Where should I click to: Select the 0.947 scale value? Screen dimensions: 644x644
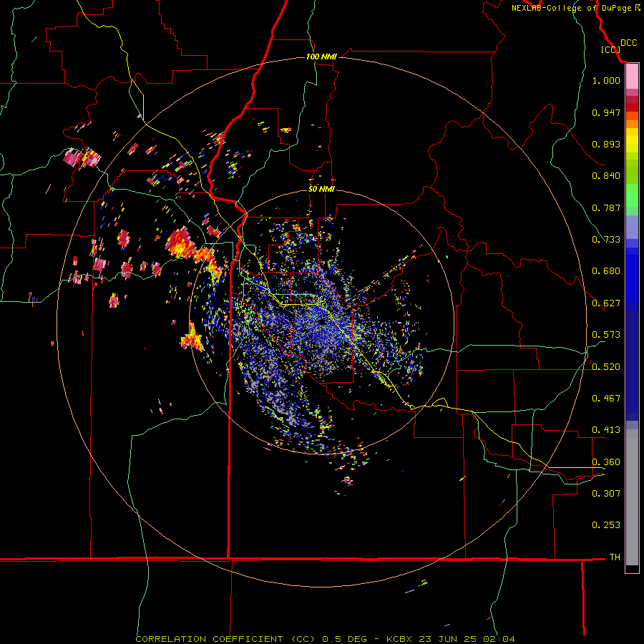coord(606,112)
